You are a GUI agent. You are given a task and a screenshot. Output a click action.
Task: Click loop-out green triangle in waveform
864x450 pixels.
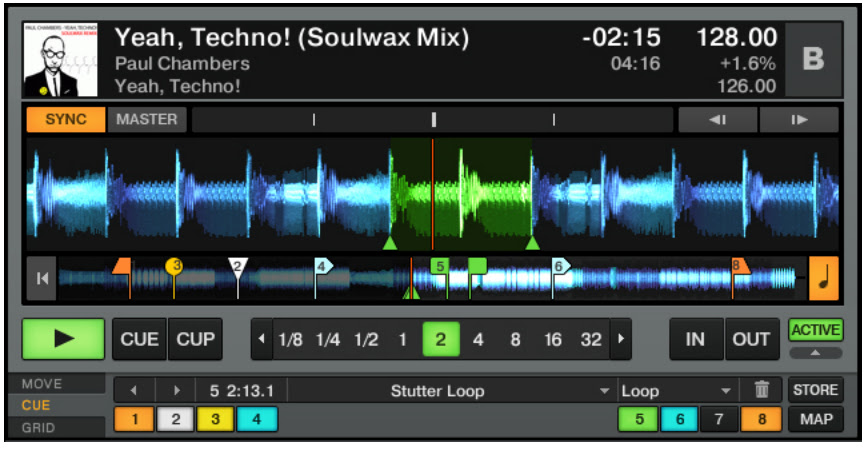[532, 242]
